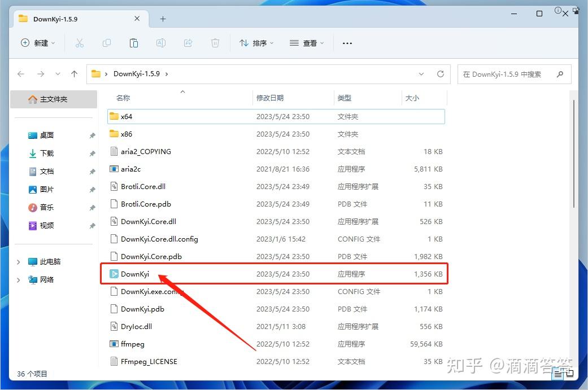Sort by 名称 column header
The height and width of the screenshot is (390, 588).
(123, 98)
